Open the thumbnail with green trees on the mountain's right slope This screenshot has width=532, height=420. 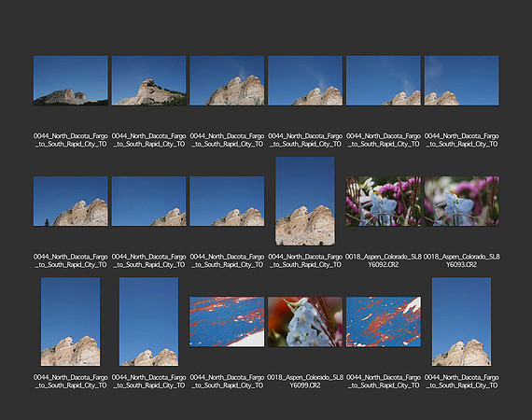pos(149,80)
